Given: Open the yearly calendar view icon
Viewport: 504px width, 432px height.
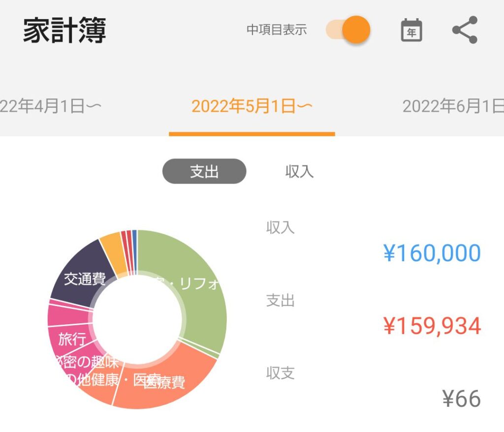Looking at the screenshot, I should 411,30.
